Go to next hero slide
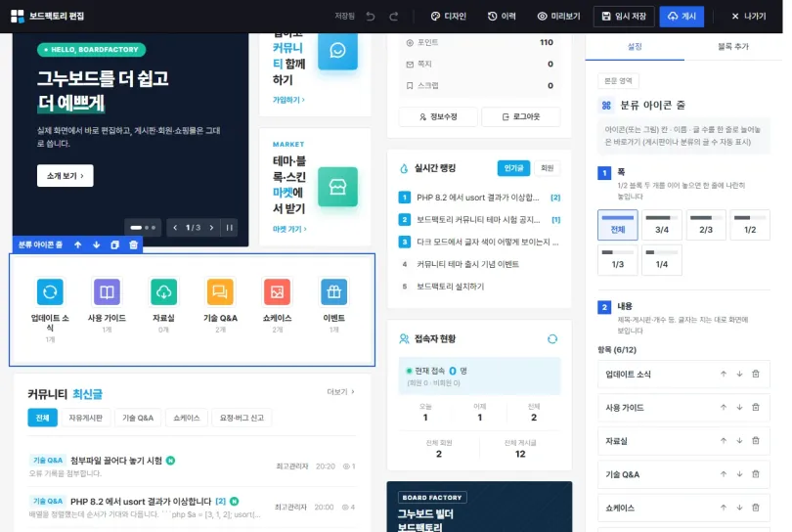 pyautogui.click(x=211, y=228)
